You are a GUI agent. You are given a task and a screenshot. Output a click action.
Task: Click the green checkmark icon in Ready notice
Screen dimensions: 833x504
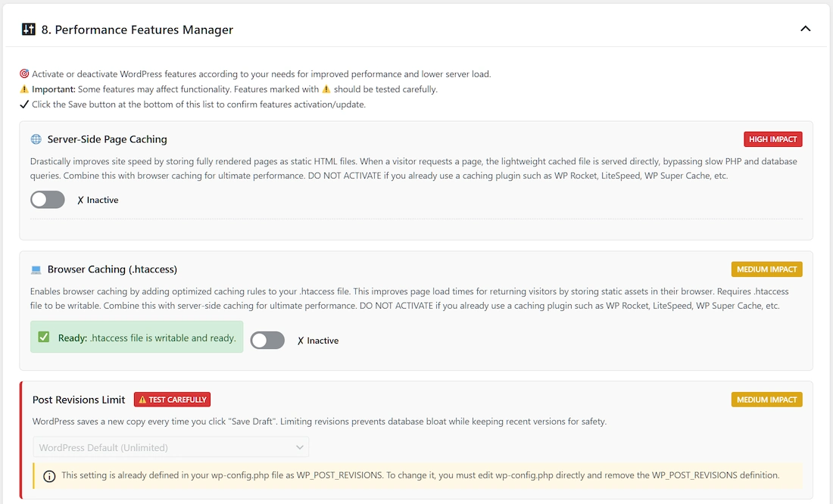(x=44, y=338)
